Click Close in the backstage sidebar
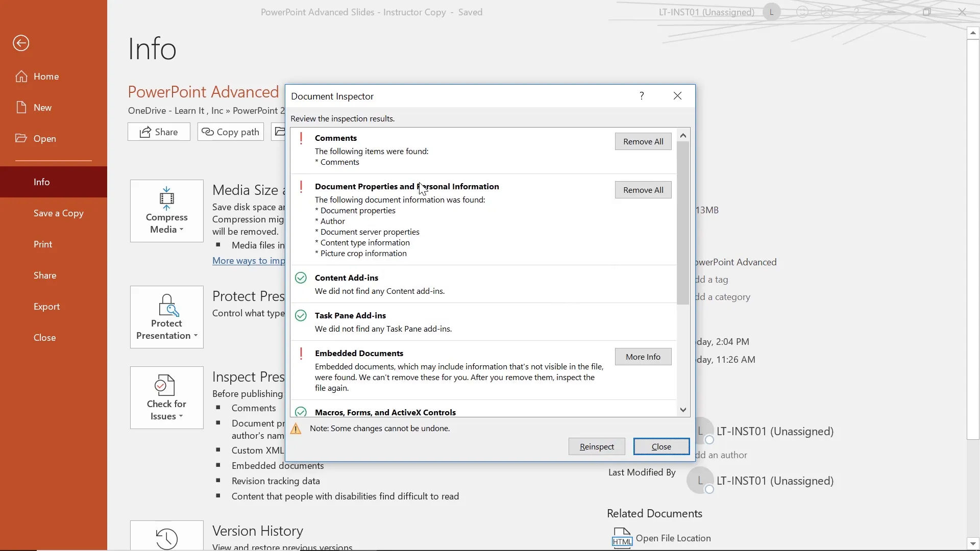980x551 pixels. [54, 338]
